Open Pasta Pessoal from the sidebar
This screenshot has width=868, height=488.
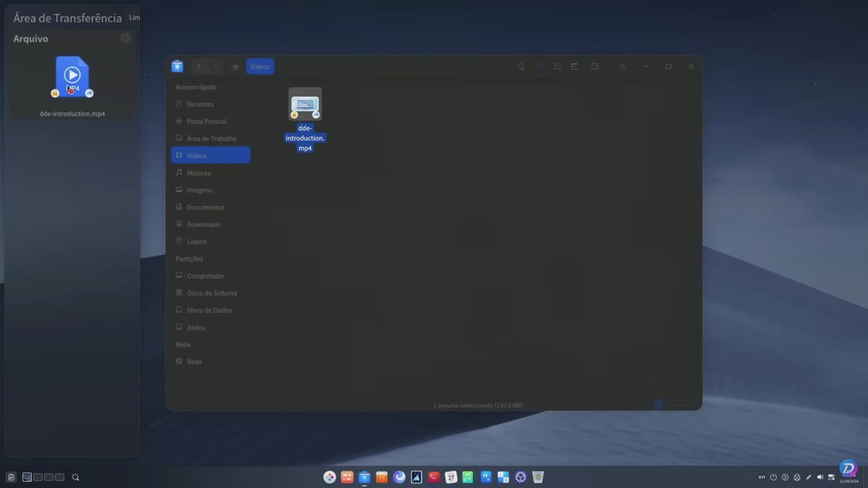pos(207,121)
